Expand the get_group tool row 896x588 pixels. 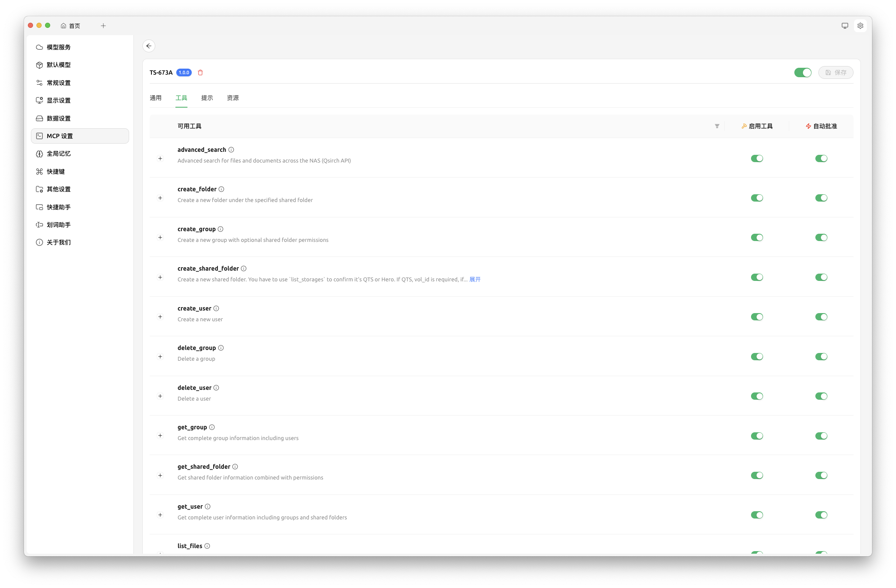[160, 436]
